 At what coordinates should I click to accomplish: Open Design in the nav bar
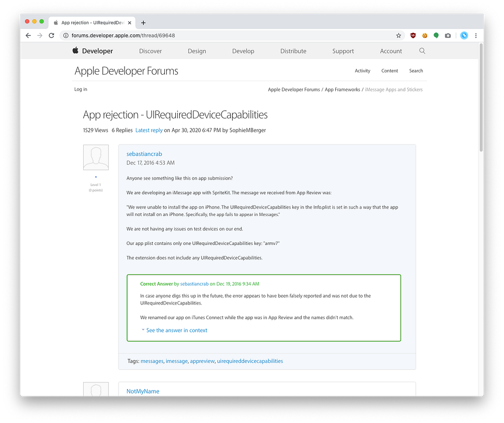pos(197,51)
